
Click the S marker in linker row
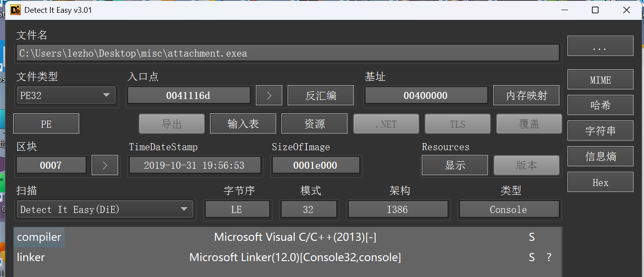tap(532, 257)
